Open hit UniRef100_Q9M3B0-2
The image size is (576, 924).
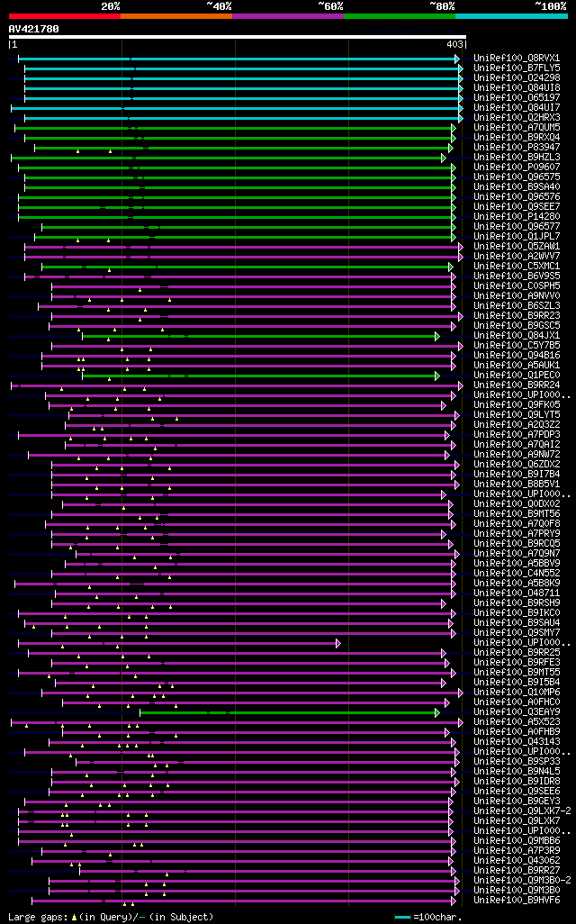click(522, 880)
